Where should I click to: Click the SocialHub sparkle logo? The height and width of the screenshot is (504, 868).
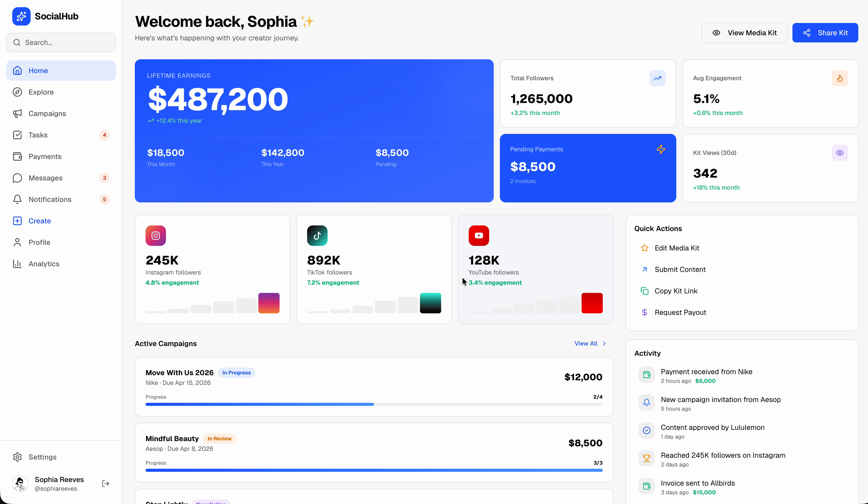tap(21, 16)
